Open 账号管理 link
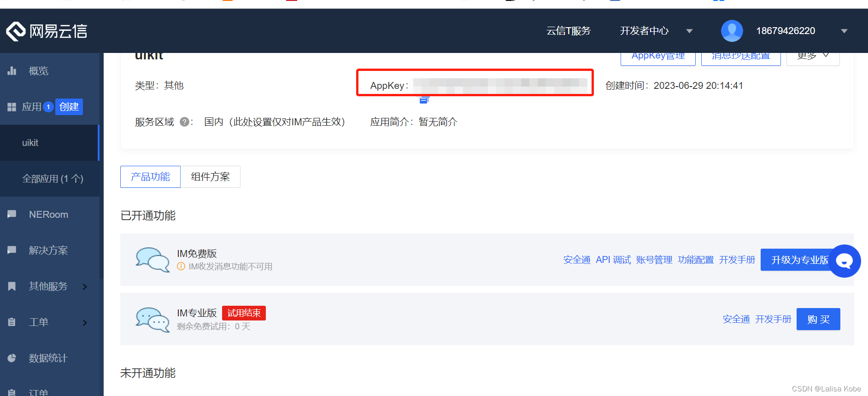This screenshot has width=868, height=396. coord(654,260)
